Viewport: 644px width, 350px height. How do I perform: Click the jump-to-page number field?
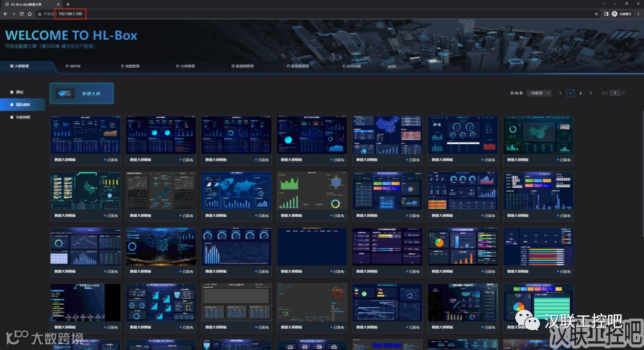[615, 93]
